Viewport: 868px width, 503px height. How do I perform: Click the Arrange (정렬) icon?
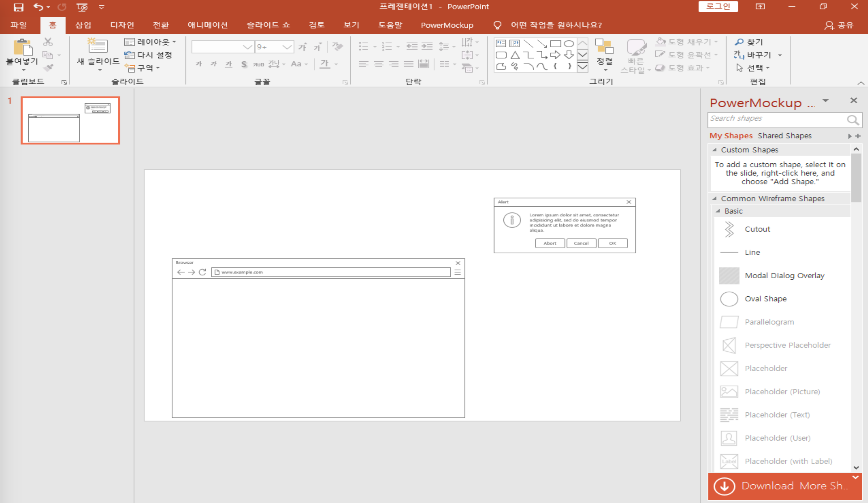[604, 47]
